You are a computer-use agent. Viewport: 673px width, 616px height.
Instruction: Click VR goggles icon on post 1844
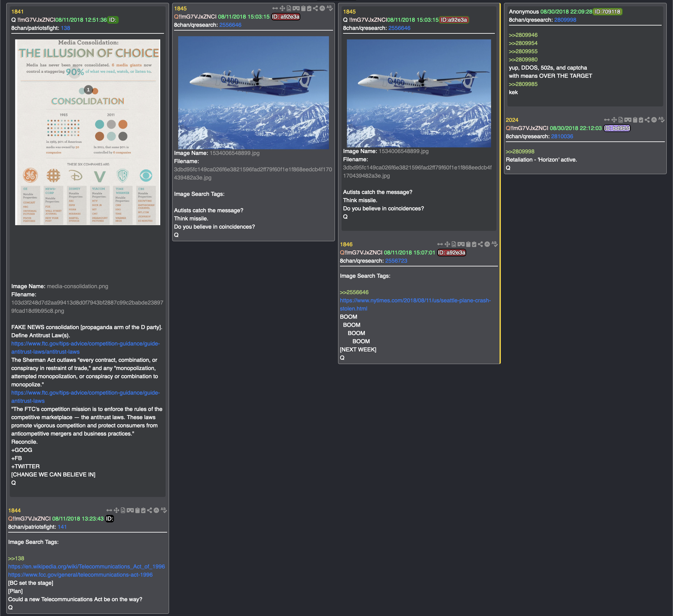[130, 510]
